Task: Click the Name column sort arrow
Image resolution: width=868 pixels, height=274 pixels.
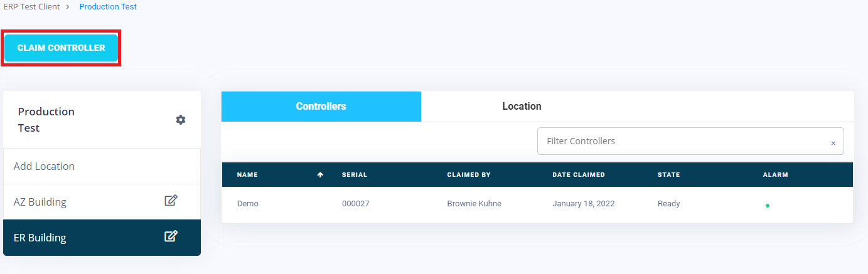Action: tap(320, 175)
